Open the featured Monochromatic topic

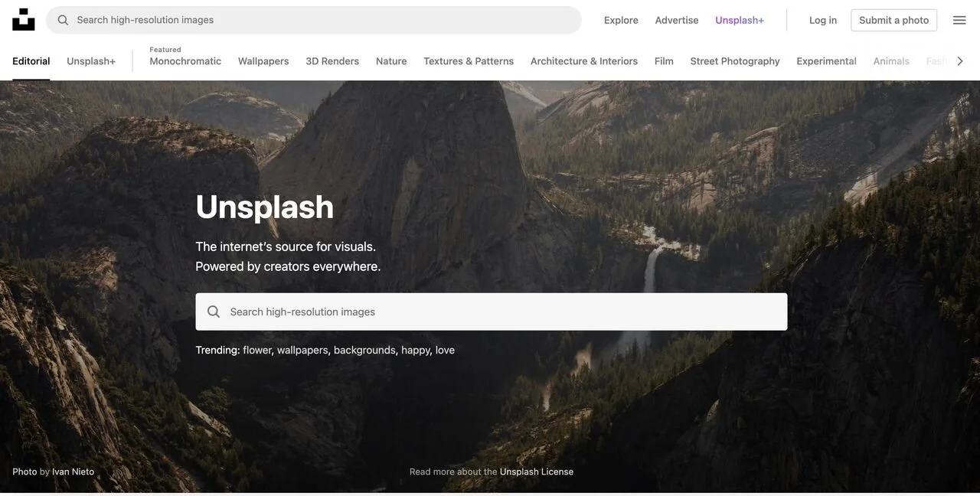pos(185,61)
